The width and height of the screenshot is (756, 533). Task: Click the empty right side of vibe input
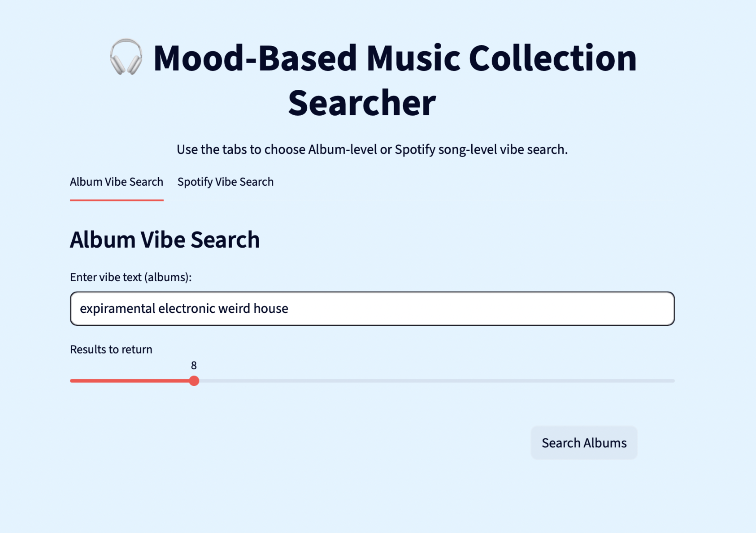tap(538, 309)
